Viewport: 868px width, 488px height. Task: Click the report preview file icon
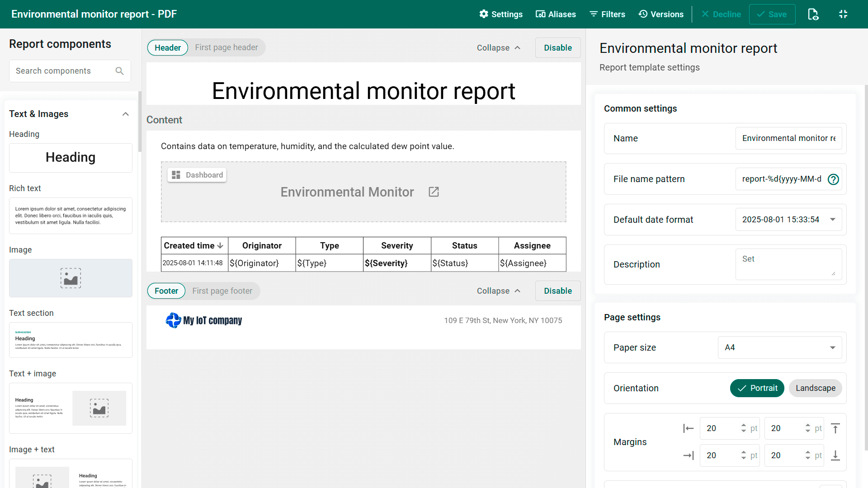(813, 14)
